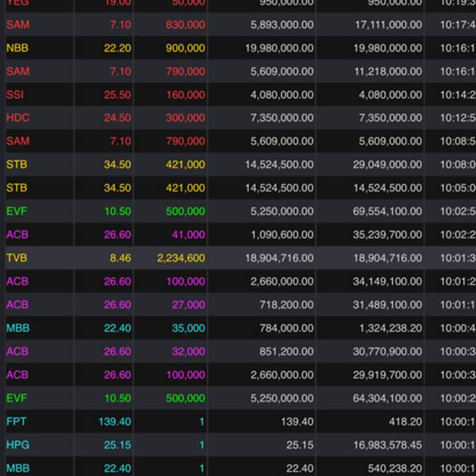Click SSI price 25.50
The height and width of the screenshot is (476, 476).
(117, 94)
